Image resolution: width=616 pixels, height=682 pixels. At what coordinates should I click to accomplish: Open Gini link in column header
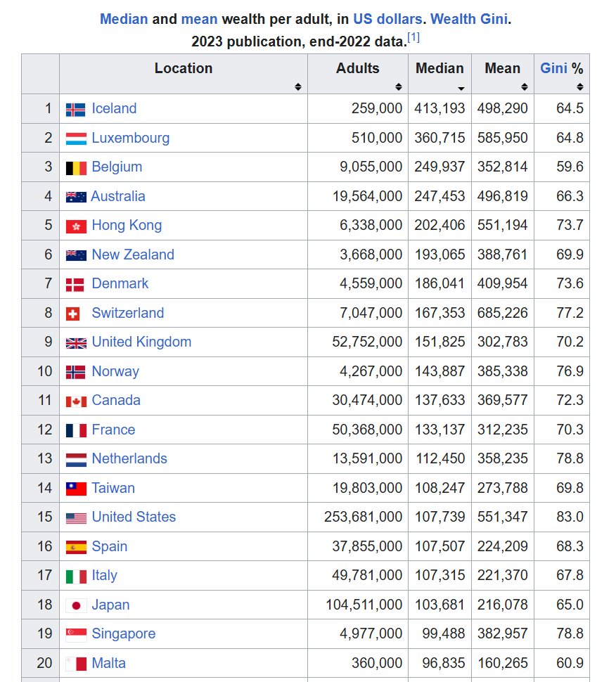pyautogui.click(x=554, y=68)
